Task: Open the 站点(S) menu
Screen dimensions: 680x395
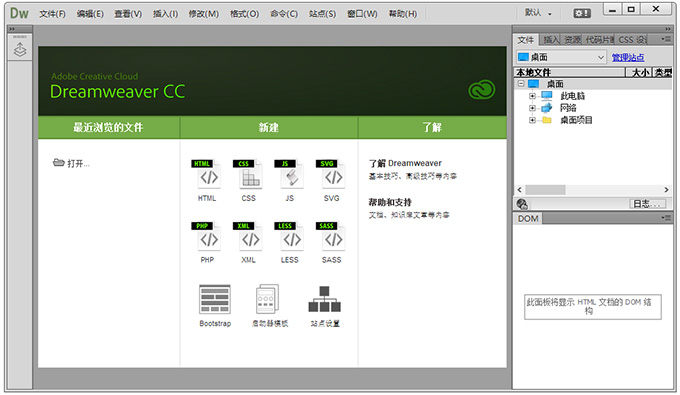Action: pyautogui.click(x=323, y=14)
